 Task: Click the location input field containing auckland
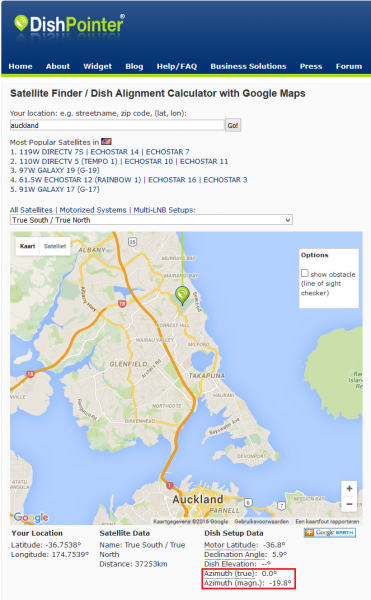click(117, 125)
